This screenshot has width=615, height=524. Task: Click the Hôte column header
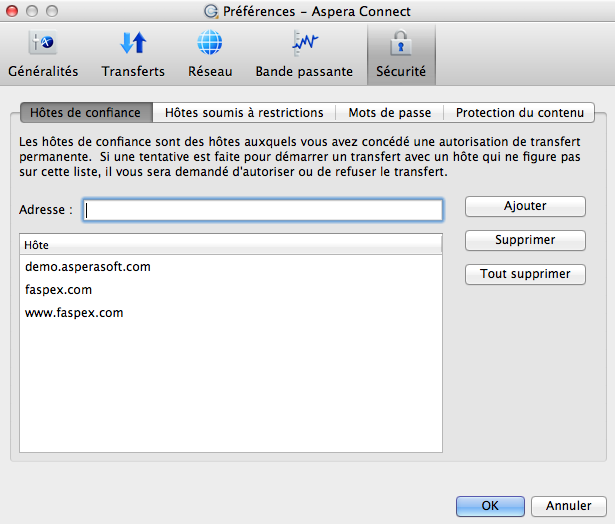(x=231, y=245)
